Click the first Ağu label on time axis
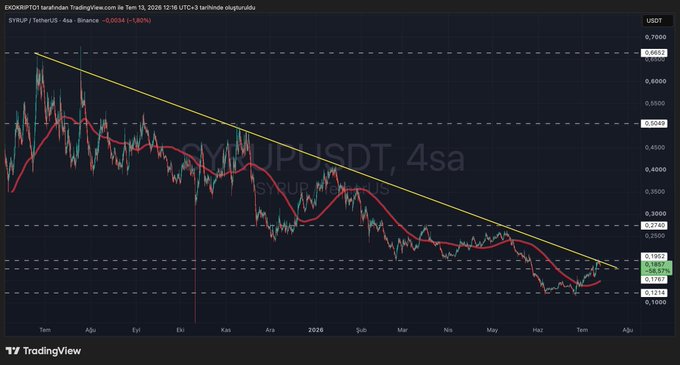 (90, 330)
